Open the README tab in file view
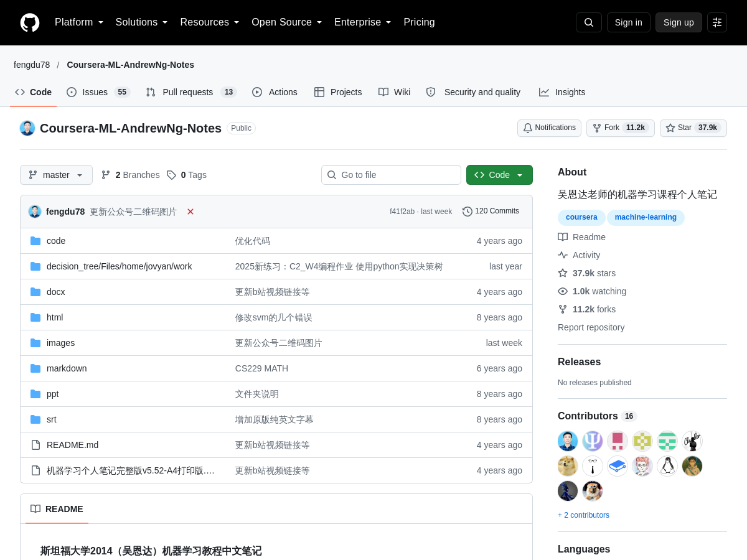This screenshot has width=747, height=560. click(57, 509)
